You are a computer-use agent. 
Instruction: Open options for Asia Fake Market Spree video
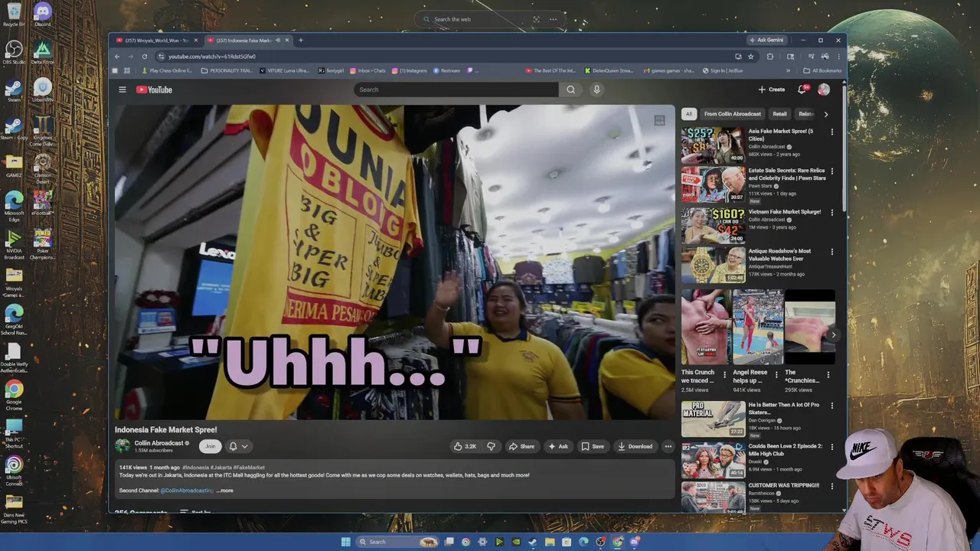(x=832, y=132)
